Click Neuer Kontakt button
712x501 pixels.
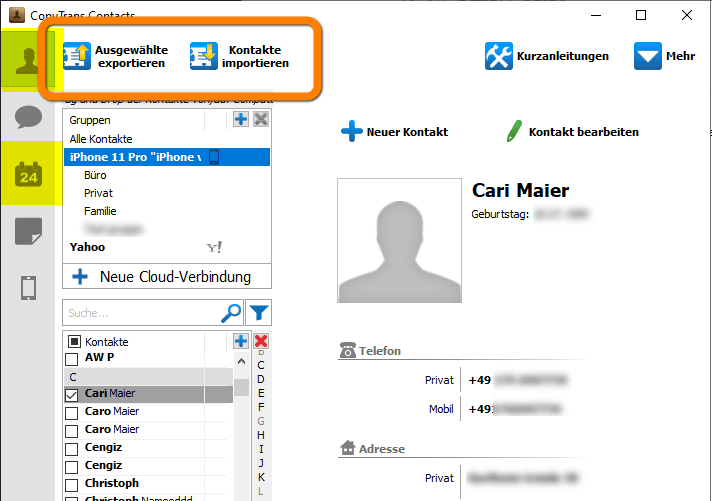pos(394,132)
